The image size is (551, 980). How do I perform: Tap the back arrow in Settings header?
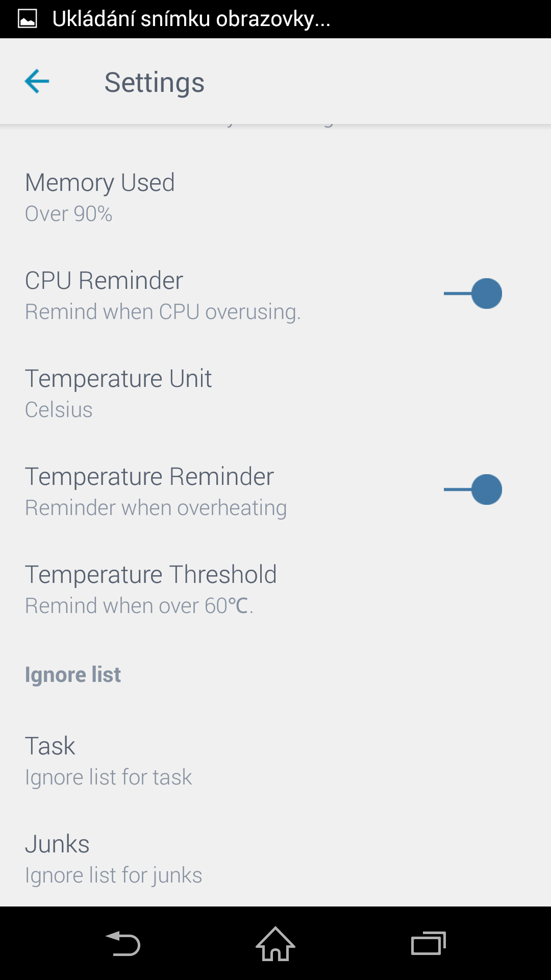pyautogui.click(x=37, y=82)
